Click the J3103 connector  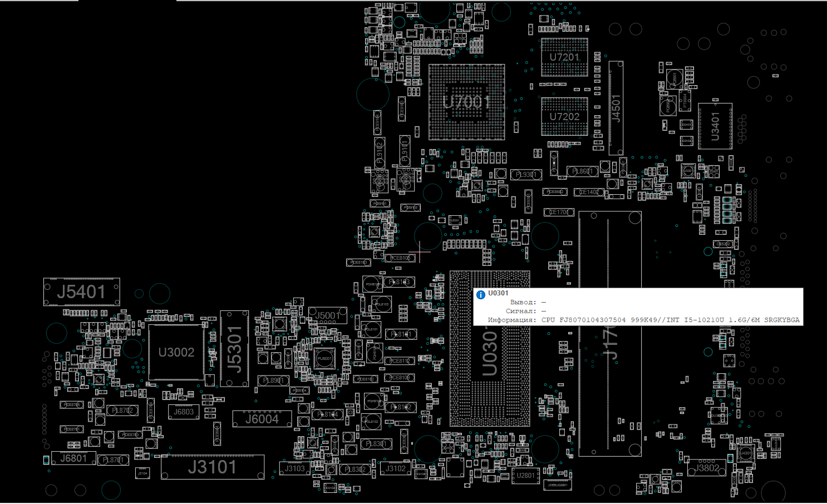(294, 468)
